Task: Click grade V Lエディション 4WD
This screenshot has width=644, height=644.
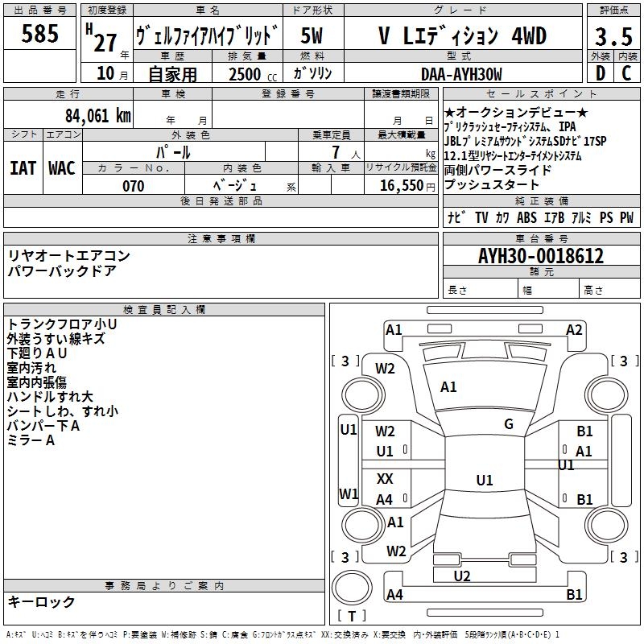Action: [462, 35]
